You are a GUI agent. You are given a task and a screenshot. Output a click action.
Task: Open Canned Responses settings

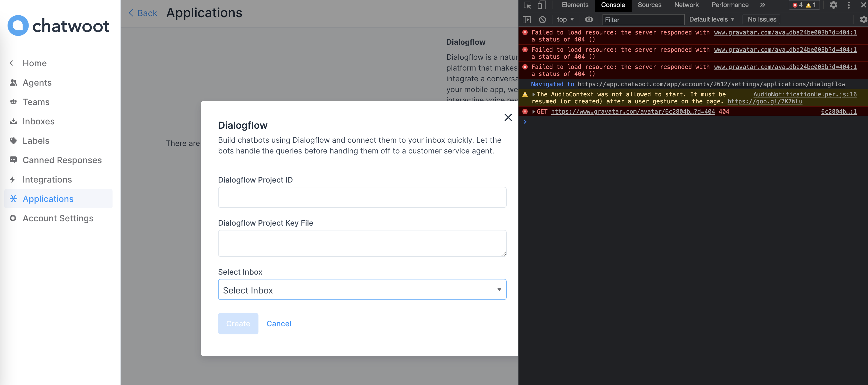point(62,160)
